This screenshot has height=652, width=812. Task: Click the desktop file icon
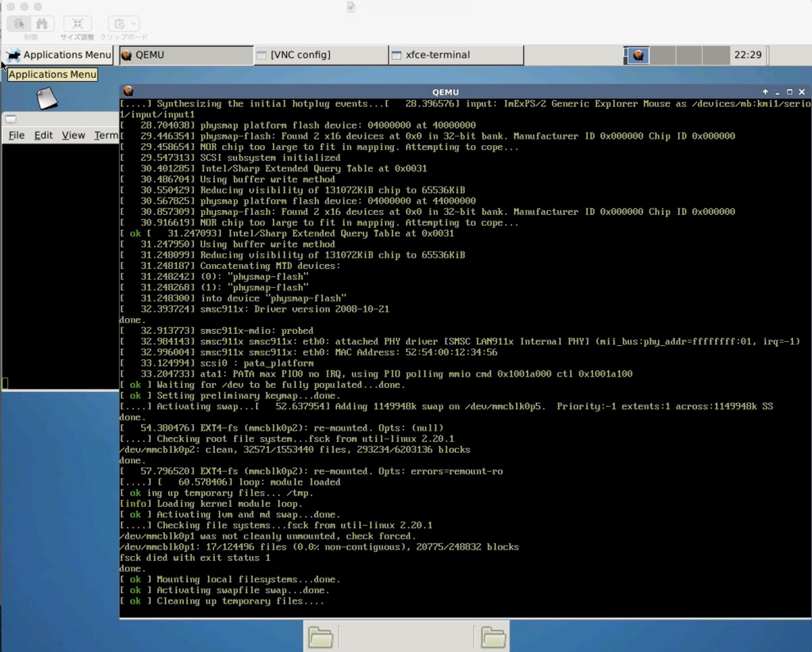click(x=47, y=98)
